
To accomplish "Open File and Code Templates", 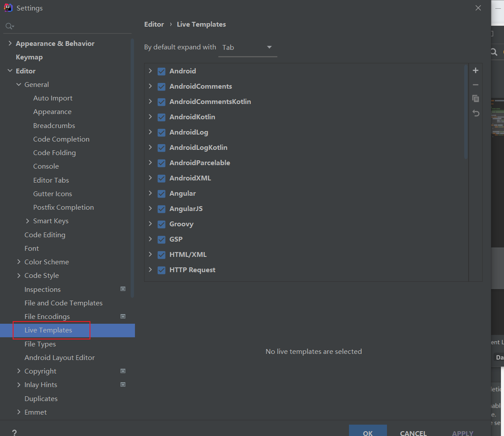I will [64, 303].
